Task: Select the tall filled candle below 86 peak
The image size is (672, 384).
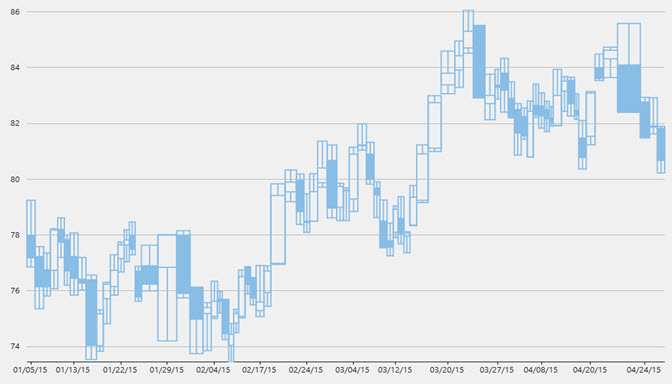Action: pyautogui.click(x=479, y=62)
